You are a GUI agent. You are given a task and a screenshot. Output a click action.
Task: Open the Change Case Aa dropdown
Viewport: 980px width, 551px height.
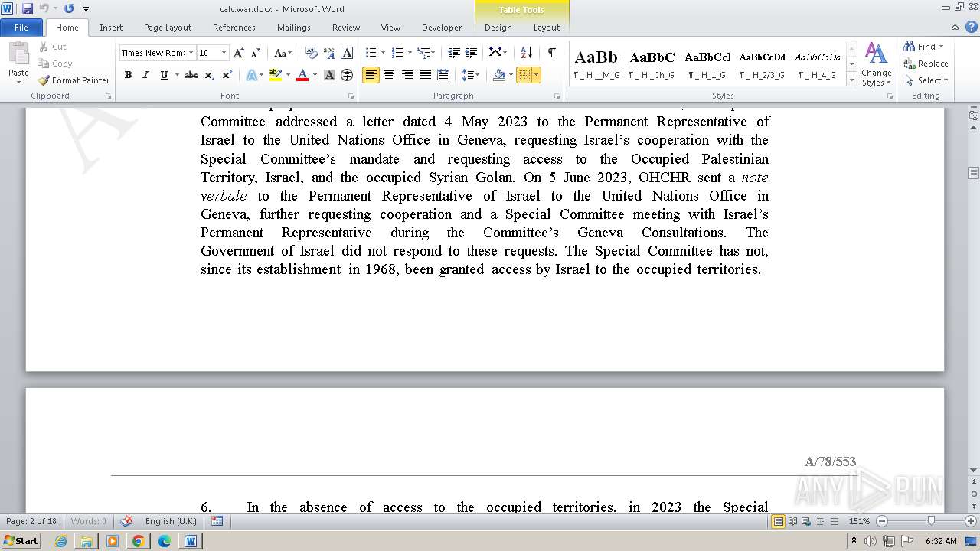283,53
